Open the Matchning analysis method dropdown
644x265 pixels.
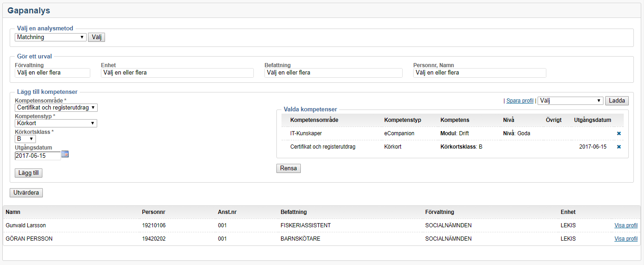coord(51,37)
